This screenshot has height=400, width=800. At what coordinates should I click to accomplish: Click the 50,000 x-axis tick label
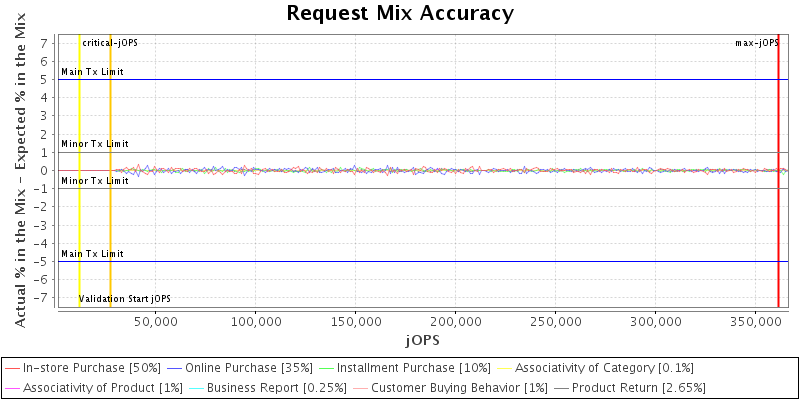click(155, 321)
